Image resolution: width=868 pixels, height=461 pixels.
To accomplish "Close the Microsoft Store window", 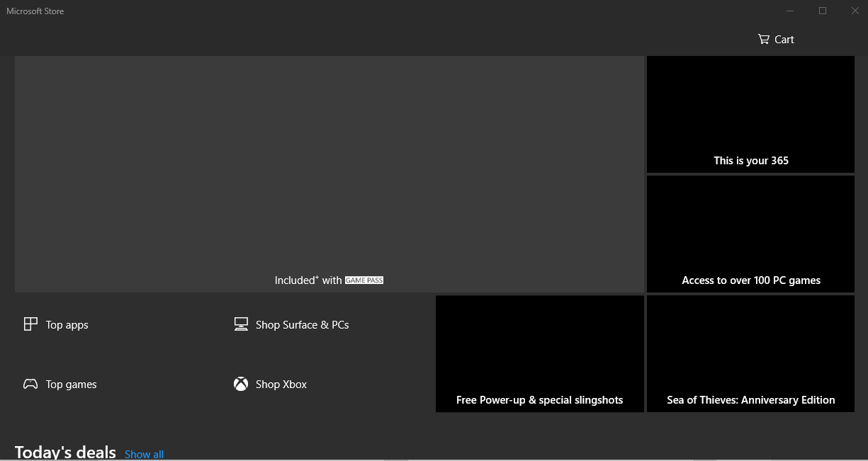I will click(x=855, y=11).
